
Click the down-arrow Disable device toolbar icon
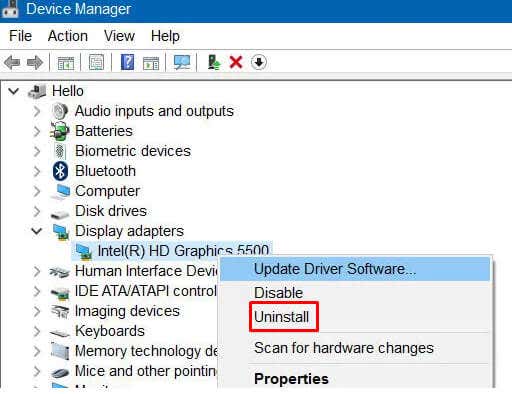pos(259,62)
